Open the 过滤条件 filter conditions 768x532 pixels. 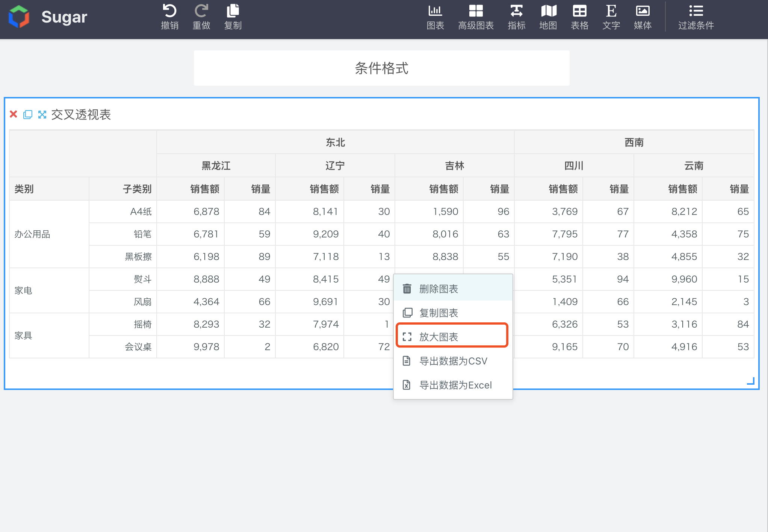[696, 17]
